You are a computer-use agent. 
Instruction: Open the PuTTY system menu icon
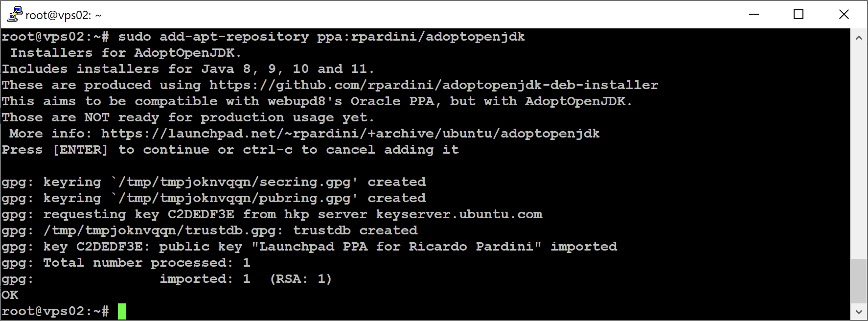pyautogui.click(x=15, y=15)
